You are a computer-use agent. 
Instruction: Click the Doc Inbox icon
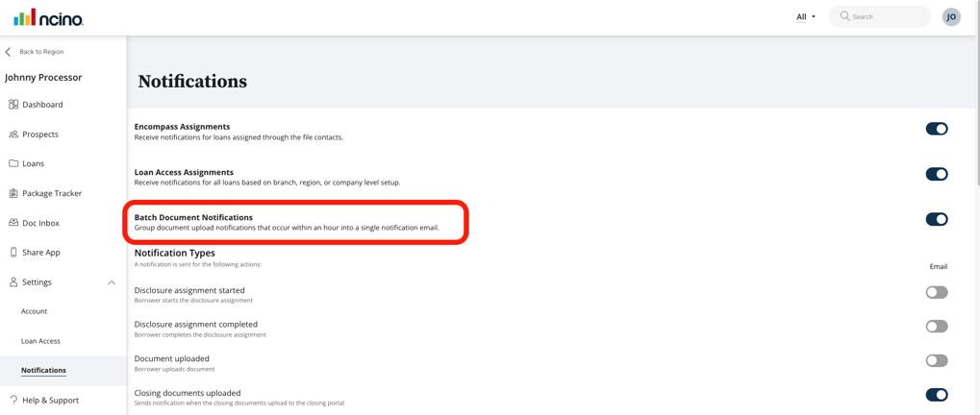coord(13,223)
